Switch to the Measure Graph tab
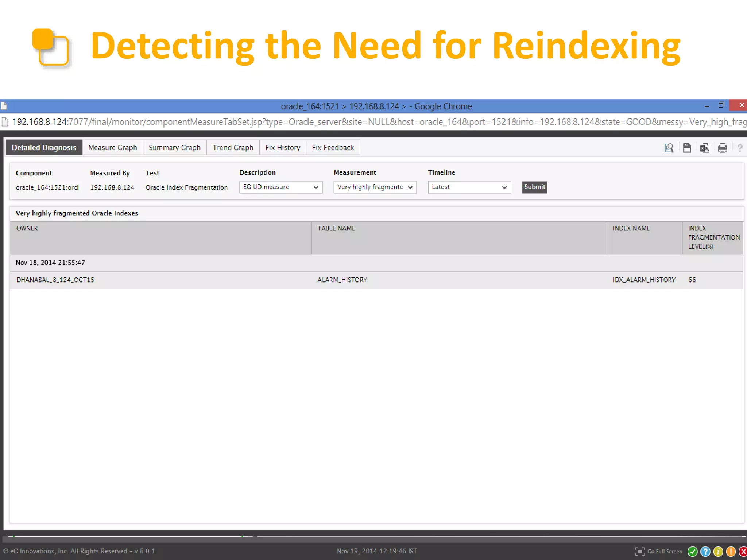 [113, 148]
